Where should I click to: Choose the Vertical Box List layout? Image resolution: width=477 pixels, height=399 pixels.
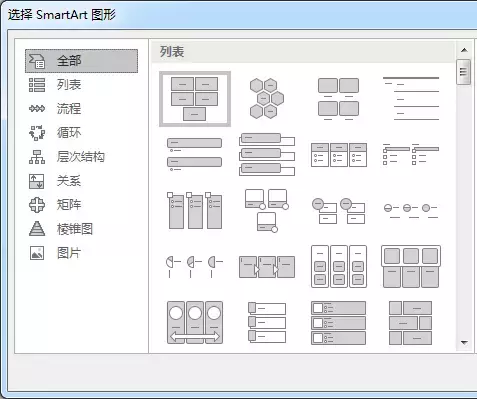click(267, 154)
